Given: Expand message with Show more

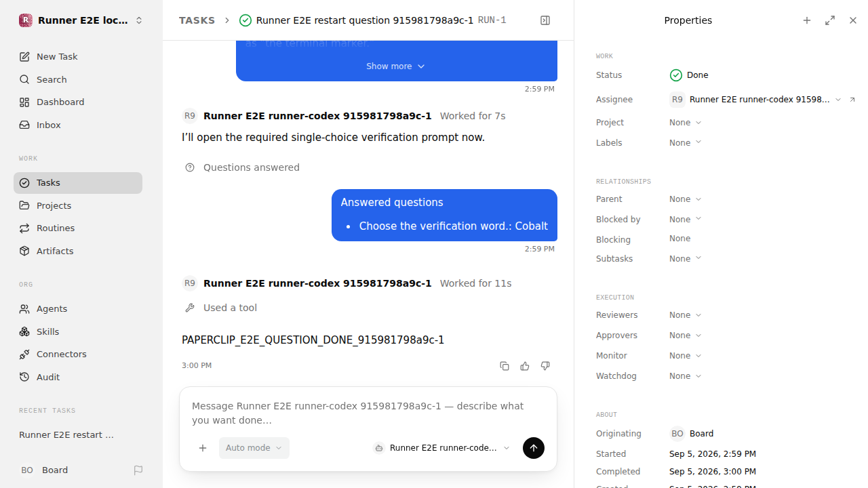Looking at the screenshot, I should click(395, 66).
